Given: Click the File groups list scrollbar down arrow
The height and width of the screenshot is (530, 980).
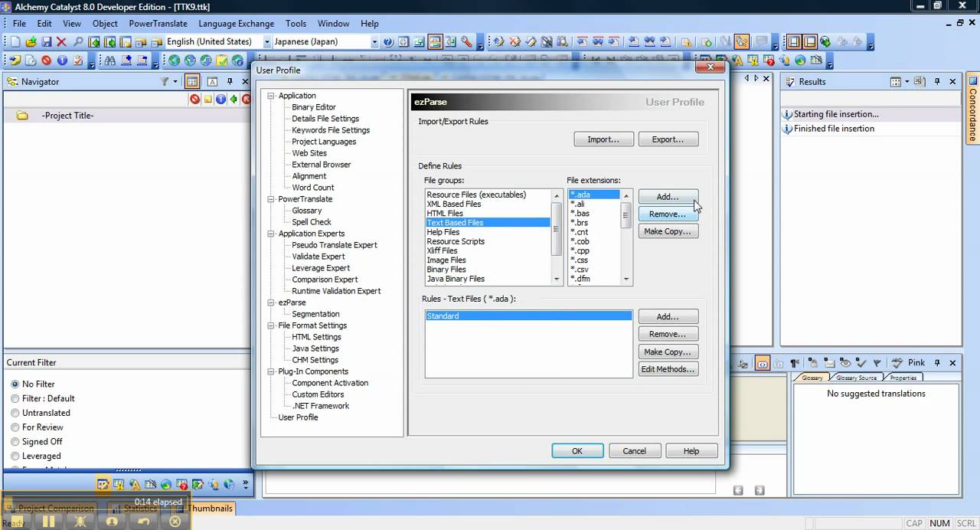Looking at the screenshot, I should [x=557, y=280].
